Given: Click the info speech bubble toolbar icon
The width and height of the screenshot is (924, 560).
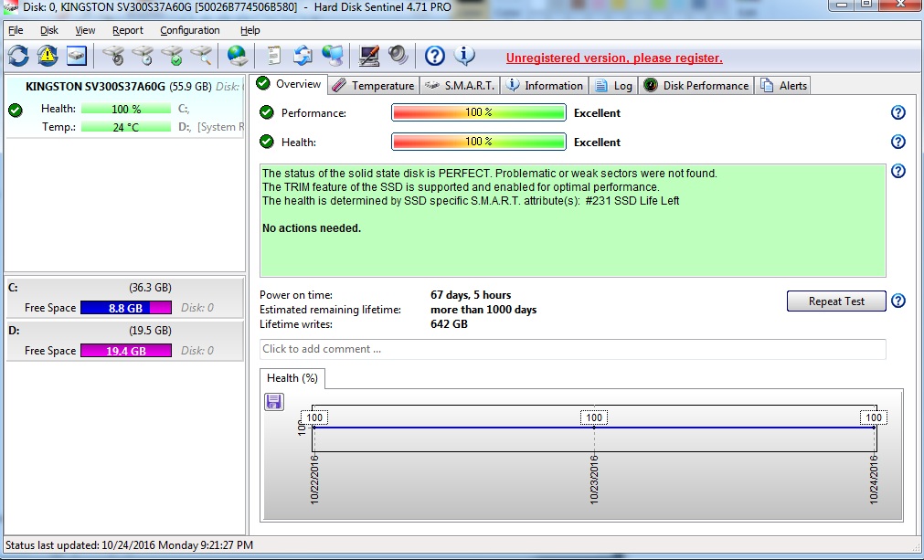Looking at the screenshot, I should [464, 56].
